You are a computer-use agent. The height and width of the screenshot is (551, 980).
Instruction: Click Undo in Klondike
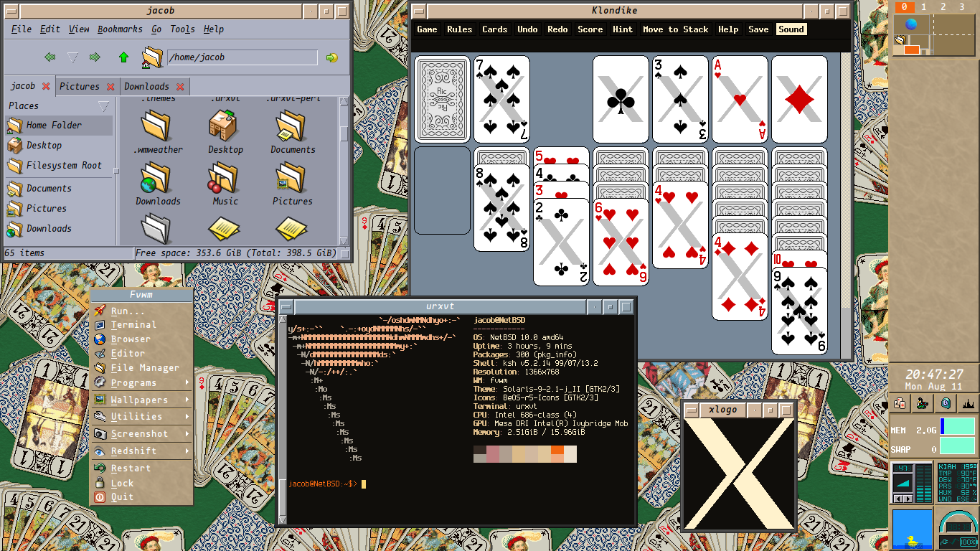click(x=527, y=29)
